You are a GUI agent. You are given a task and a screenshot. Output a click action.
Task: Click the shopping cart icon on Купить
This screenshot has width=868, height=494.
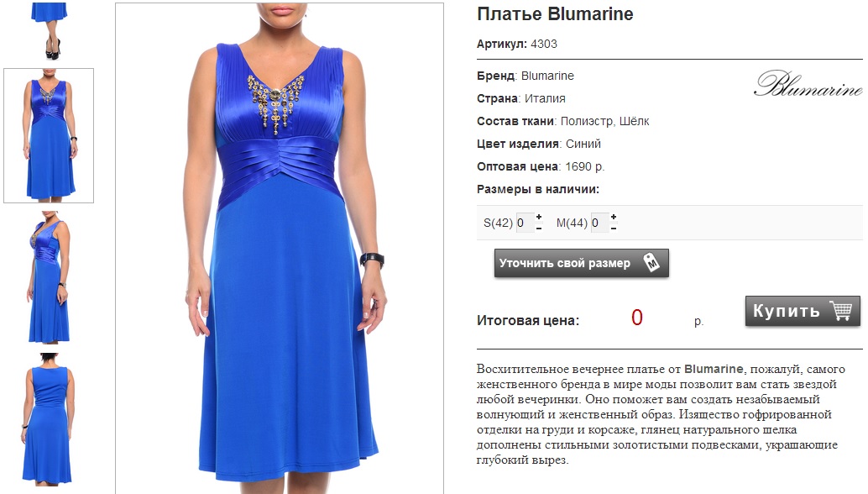tap(841, 310)
